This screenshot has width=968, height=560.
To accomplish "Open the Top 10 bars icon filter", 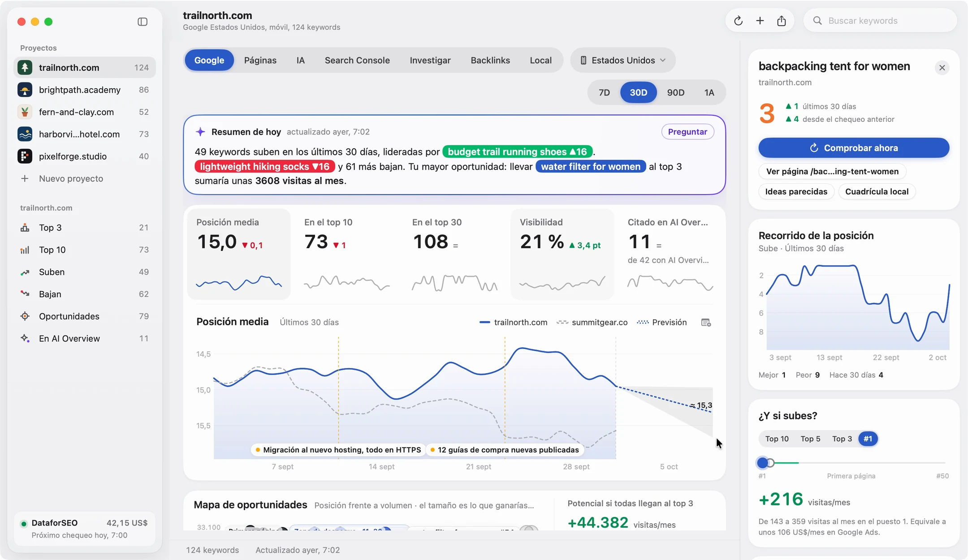I will (x=25, y=250).
